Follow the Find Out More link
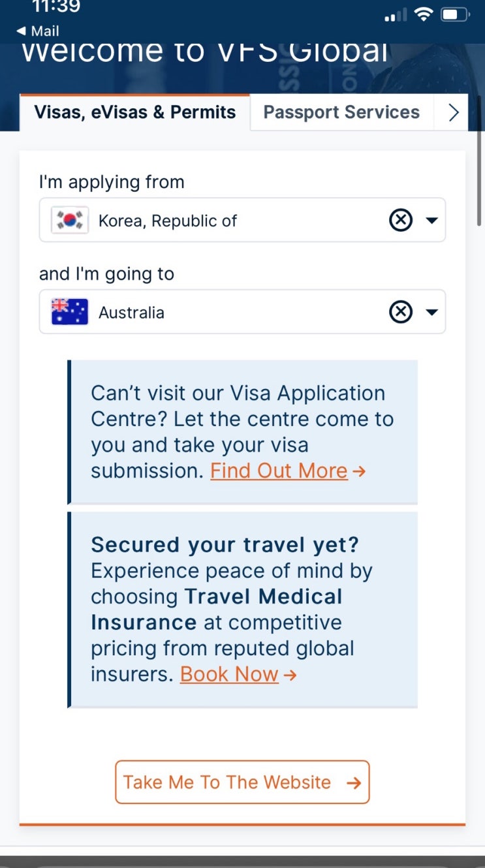Image resolution: width=485 pixels, height=868 pixels. tap(279, 471)
